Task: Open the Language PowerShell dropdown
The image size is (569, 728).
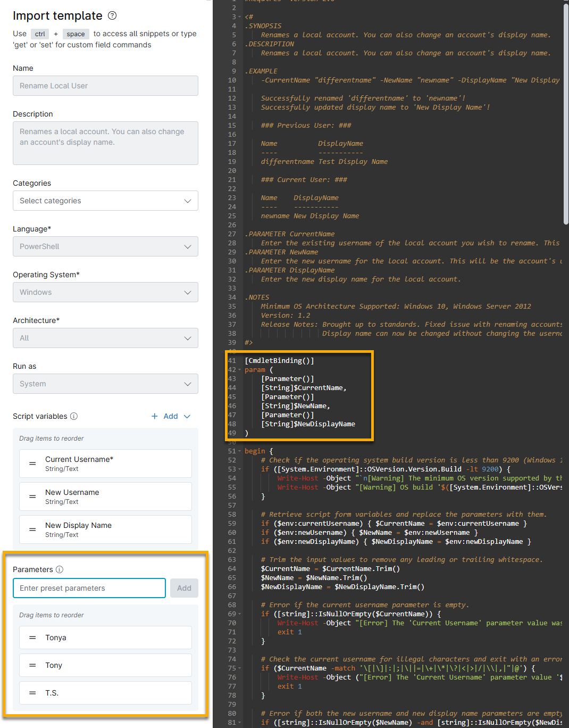Action: pos(105,246)
